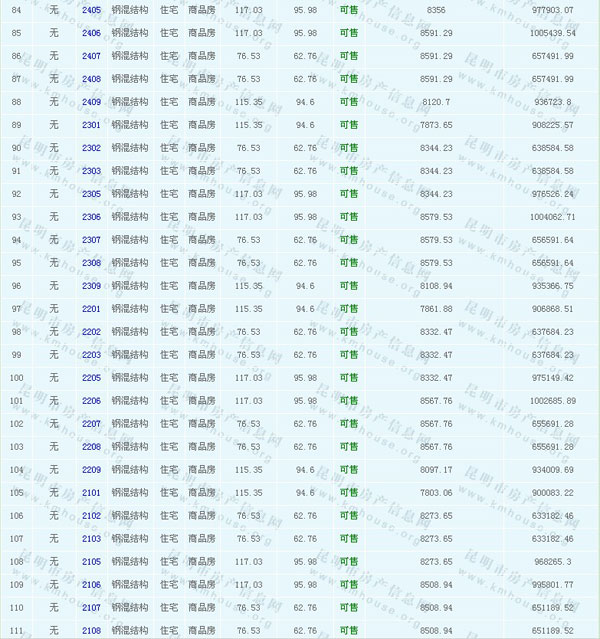Image resolution: width=600 pixels, height=639 pixels.
Task: Open room 2206 details link
Action: pyautogui.click(x=91, y=401)
